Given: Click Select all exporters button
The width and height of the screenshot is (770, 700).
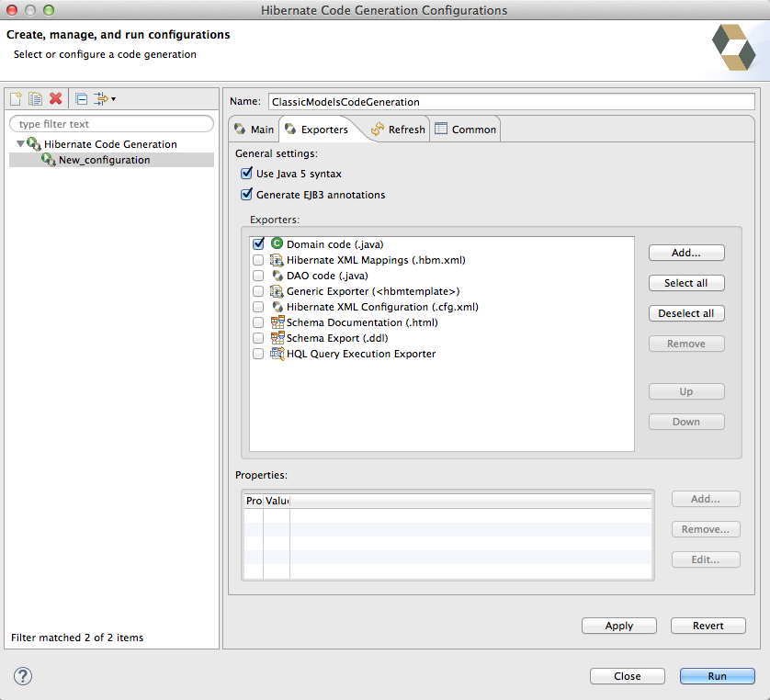Looking at the screenshot, I should pyautogui.click(x=686, y=283).
